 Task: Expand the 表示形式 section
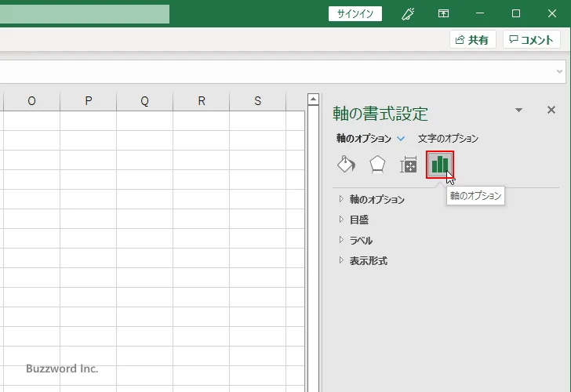pyautogui.click(x=368, y=260)
